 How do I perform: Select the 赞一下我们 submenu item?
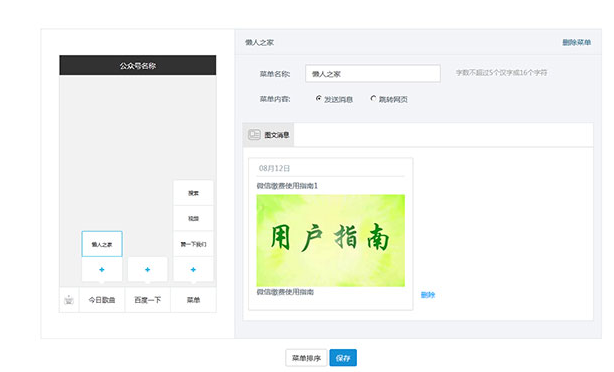[x=193, y=244]
